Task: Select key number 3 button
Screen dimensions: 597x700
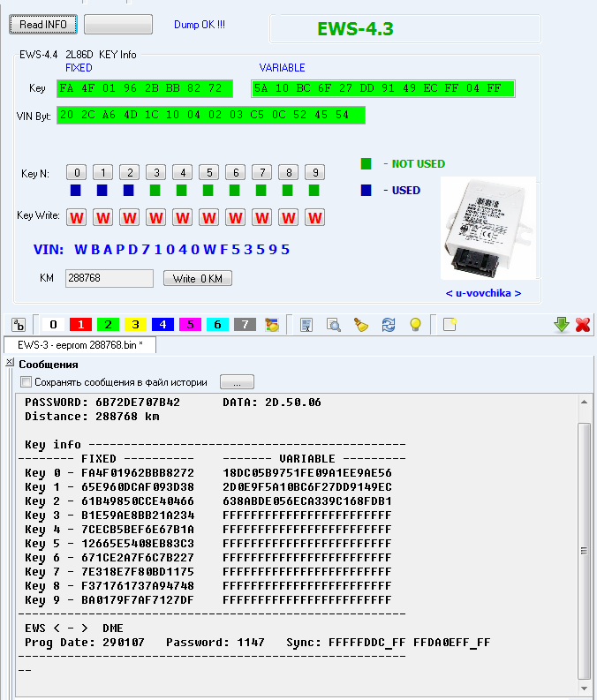Action: 155,172
